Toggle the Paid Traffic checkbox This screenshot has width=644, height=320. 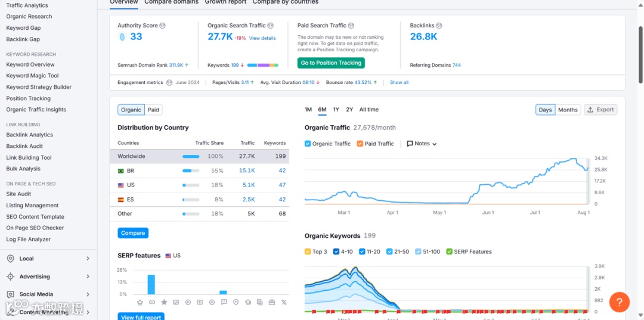coord(360,144)
